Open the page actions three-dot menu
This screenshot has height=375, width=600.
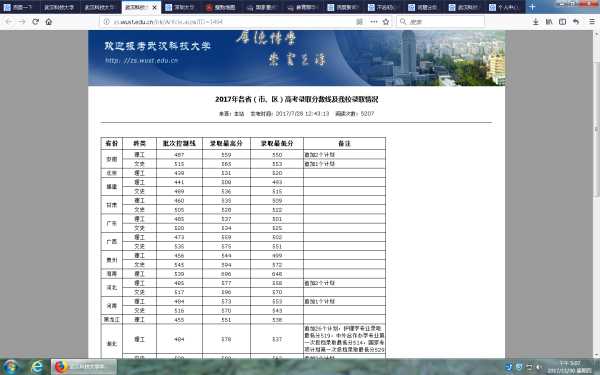point(373,22)
